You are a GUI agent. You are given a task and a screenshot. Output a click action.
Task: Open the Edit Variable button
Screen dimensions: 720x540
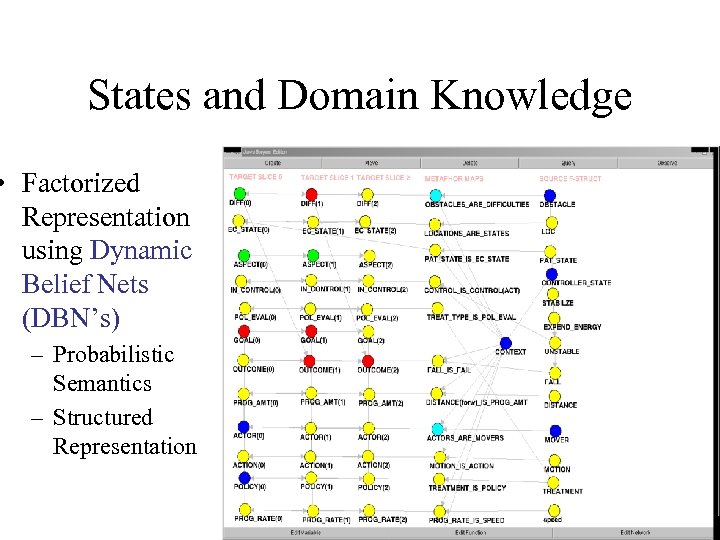tap(305, 533)
